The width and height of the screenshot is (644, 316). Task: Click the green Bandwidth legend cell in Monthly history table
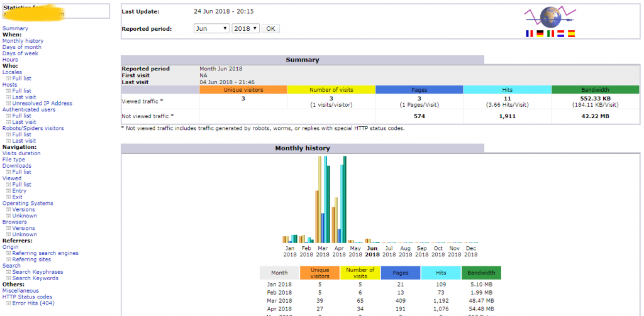point(481,273)
